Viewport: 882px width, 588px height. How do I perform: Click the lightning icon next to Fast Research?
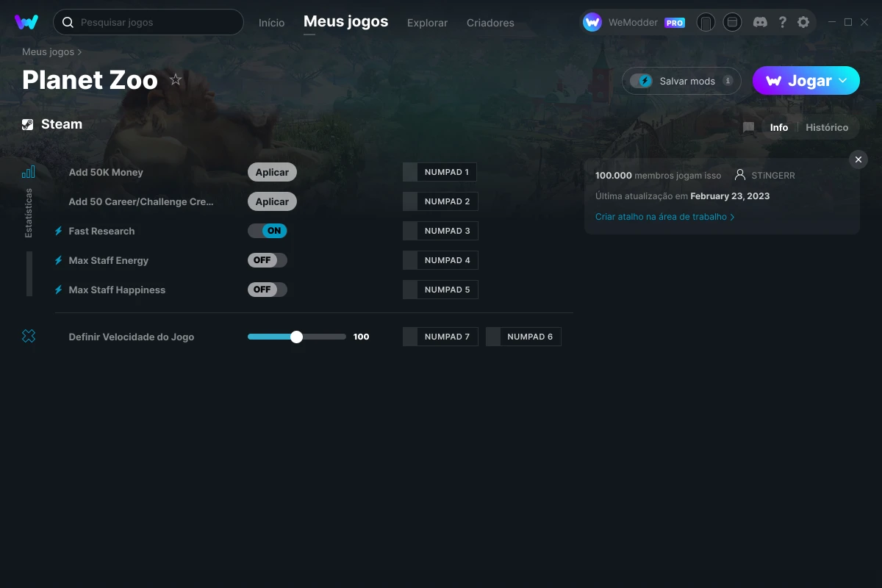pos(59,231)
